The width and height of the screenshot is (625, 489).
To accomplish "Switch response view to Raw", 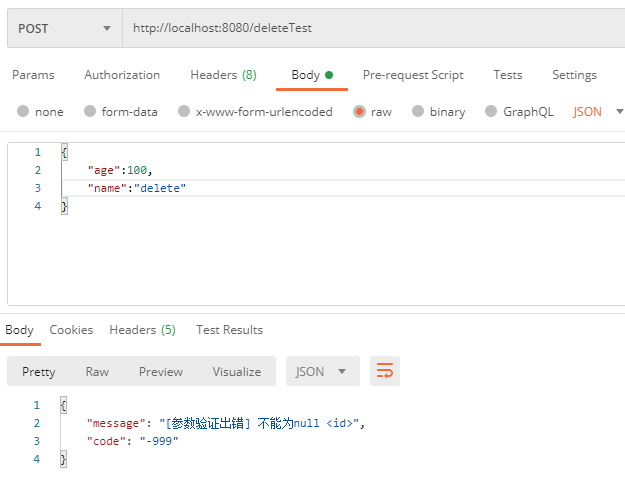I will tap(97, 371).
